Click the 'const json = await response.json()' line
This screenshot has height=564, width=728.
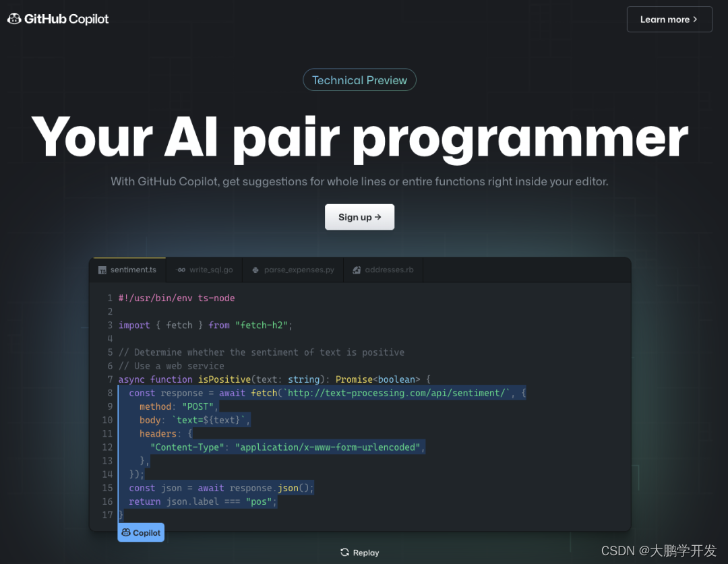(222, 488)
